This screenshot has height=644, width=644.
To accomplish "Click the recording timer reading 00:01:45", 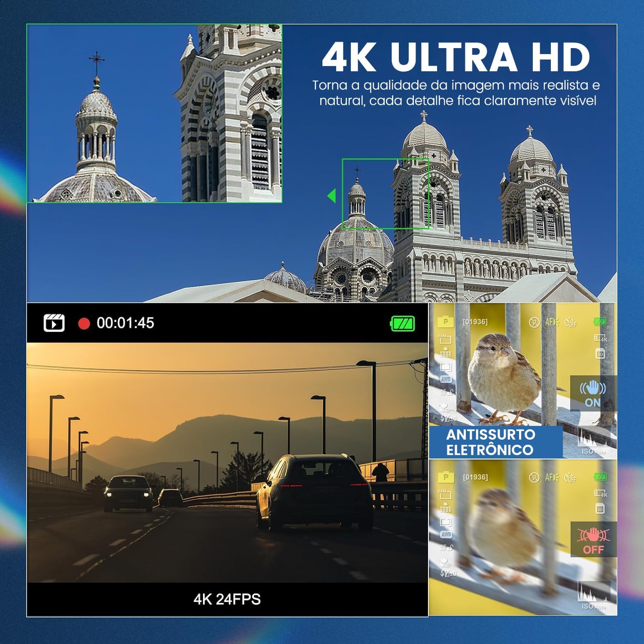I will click(125, 323).
